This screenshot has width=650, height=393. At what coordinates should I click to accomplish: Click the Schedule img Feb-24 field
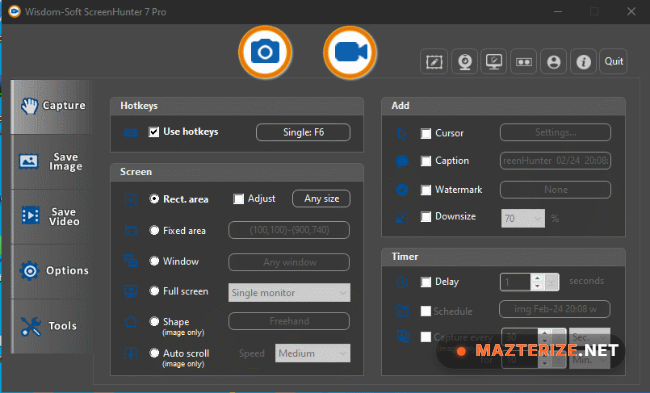[555, 309]
